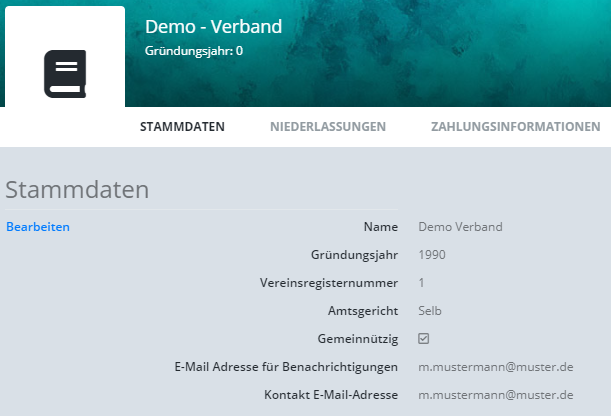Switch to the Stammdaten tab
The height and width of the screenshot is (416, 611).
[182, 127]
